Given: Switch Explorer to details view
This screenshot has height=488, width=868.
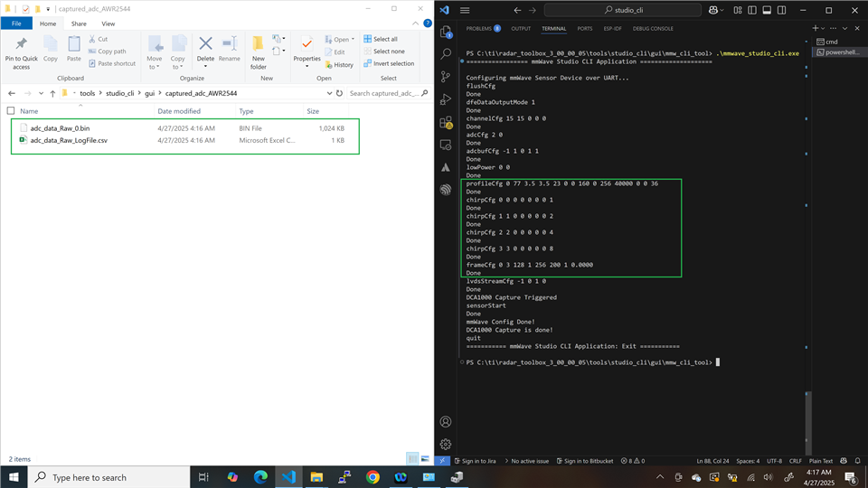Looking at the screenshot, I should [412, 459].
